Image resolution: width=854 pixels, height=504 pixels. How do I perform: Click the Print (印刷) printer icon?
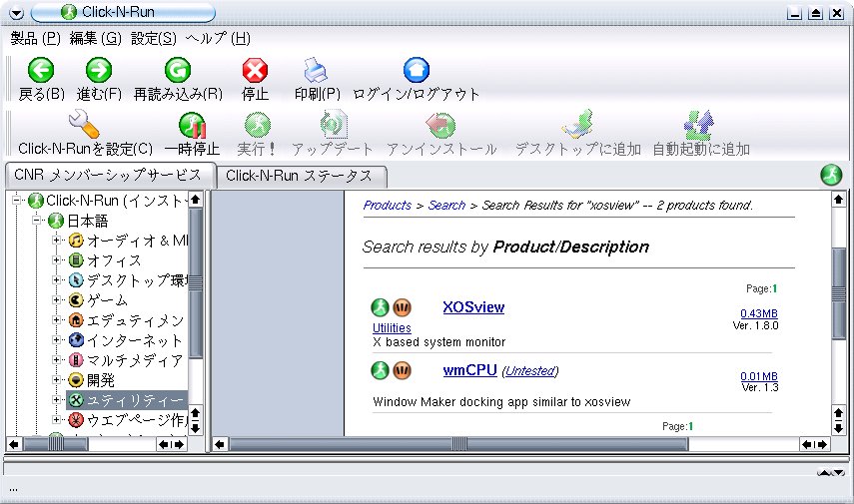tap(316, 70)
